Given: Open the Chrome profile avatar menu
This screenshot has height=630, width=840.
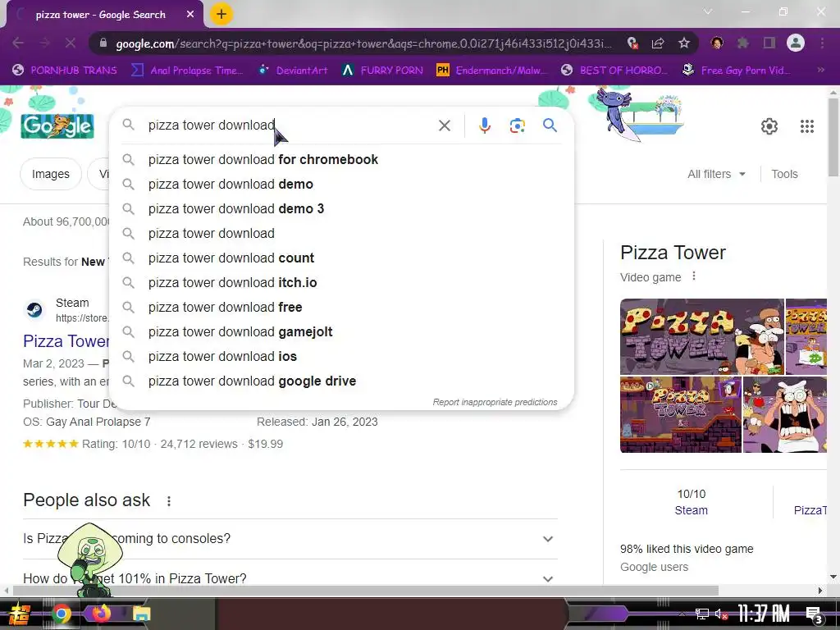Looking at the screenshot, I should pos(796,43).
